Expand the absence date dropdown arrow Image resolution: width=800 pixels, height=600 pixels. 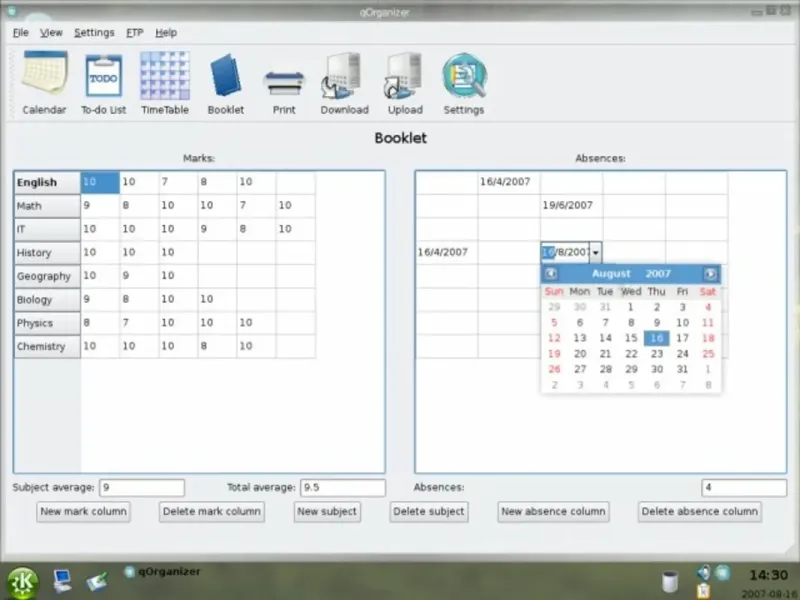[595, 253]
